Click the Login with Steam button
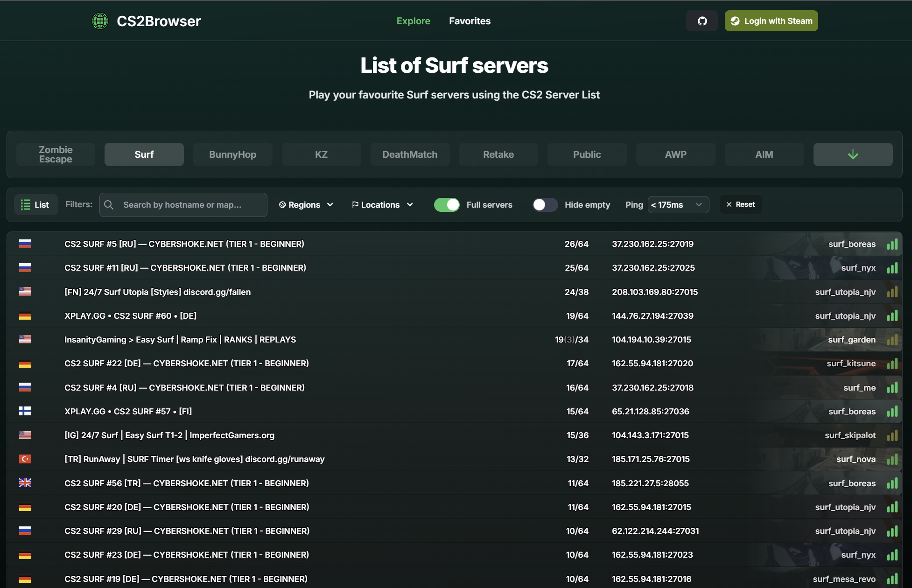 [771, 21]
